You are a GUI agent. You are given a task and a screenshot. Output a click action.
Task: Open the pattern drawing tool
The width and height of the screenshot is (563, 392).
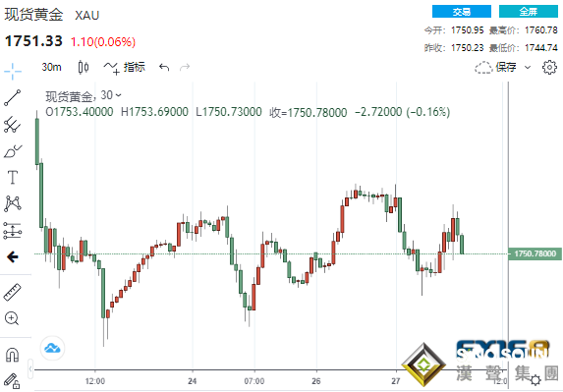click(x=13, y=203)
